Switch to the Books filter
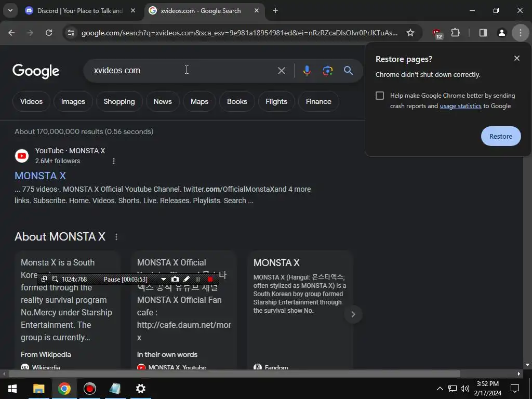 237,101
